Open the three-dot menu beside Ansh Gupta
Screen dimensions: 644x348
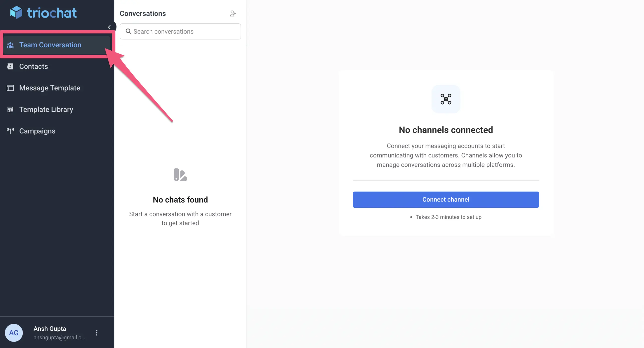(97, 333)
